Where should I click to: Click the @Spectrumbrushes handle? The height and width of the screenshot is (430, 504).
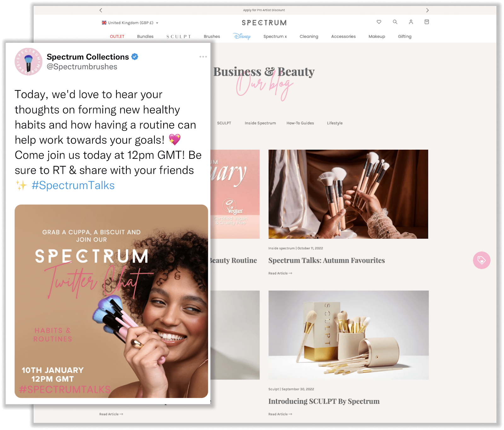coord(82,67)
